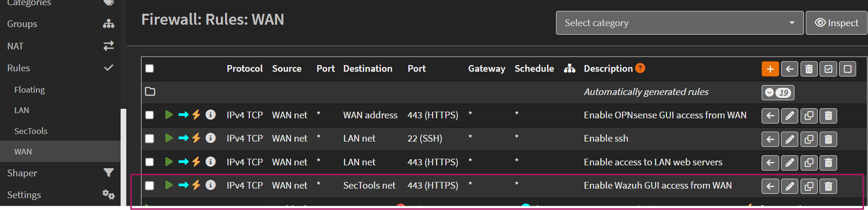Click info icon on the Enable ssh rule
868x210 pixels.
click(x=210, y=138)
